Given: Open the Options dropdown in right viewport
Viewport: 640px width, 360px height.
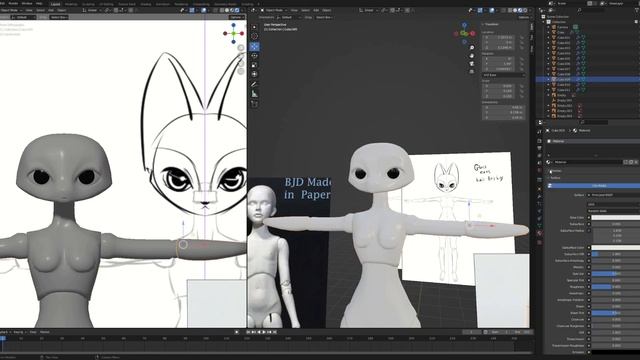Looking at the screenshot, I should (x=524, y=18).
